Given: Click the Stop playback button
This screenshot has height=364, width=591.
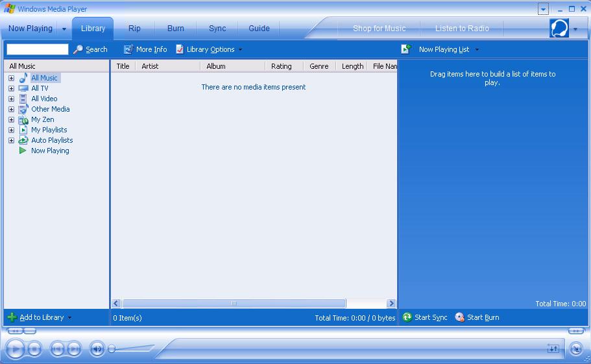Looking at the screenshot, I should point(34,349).
